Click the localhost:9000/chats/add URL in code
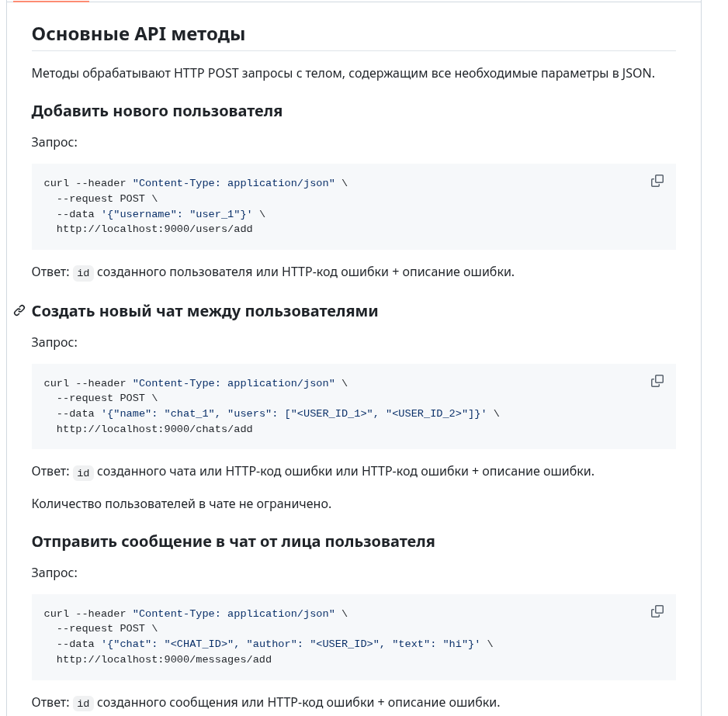Viewport: 728px width, 716px height. pos(154,429)
